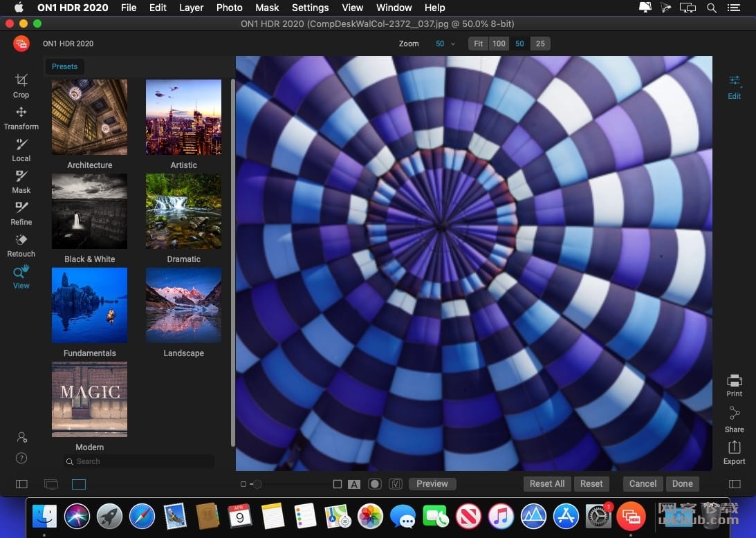
Task: Toggle the right side panel
Action: (735, 484)
